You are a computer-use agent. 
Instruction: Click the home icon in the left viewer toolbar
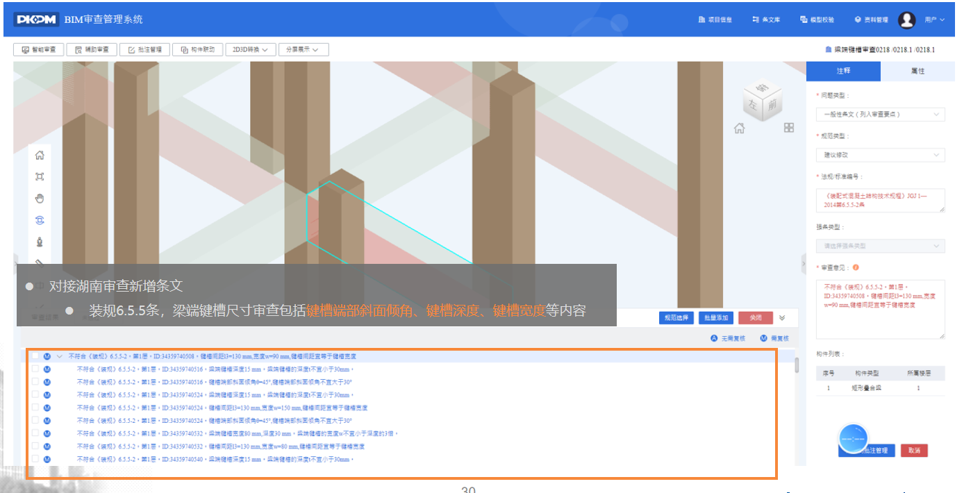40,155
